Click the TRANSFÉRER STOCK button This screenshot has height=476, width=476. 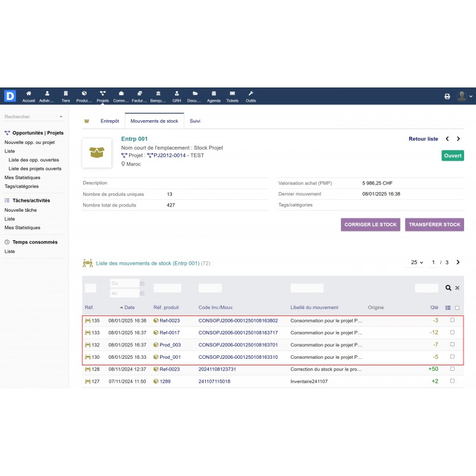434,225
